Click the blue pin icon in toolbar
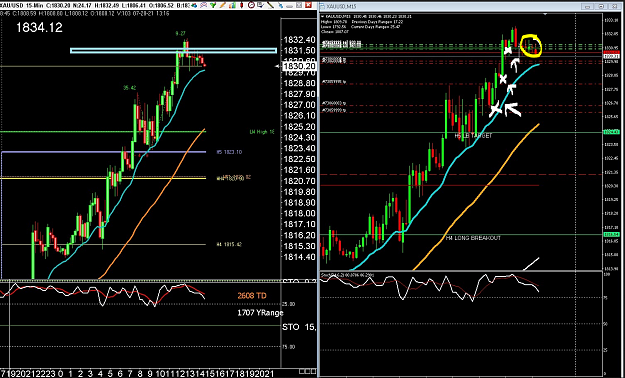 [x=280, y=5]
